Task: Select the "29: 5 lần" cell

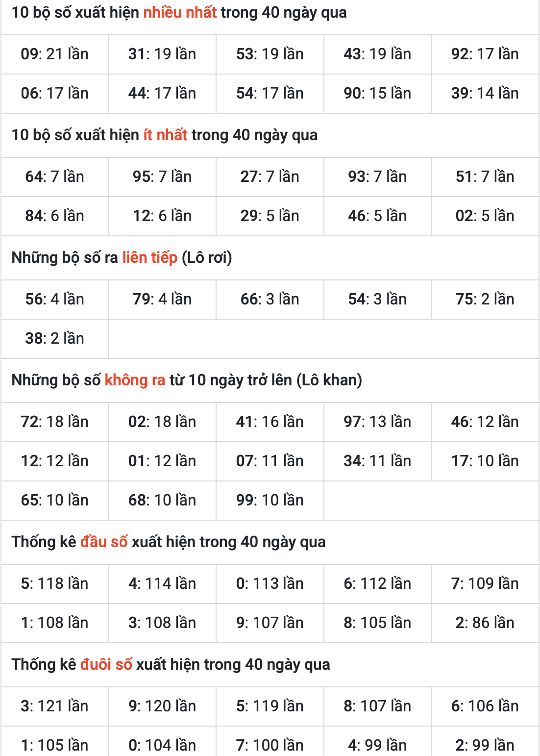Action: tap(270, 216)
